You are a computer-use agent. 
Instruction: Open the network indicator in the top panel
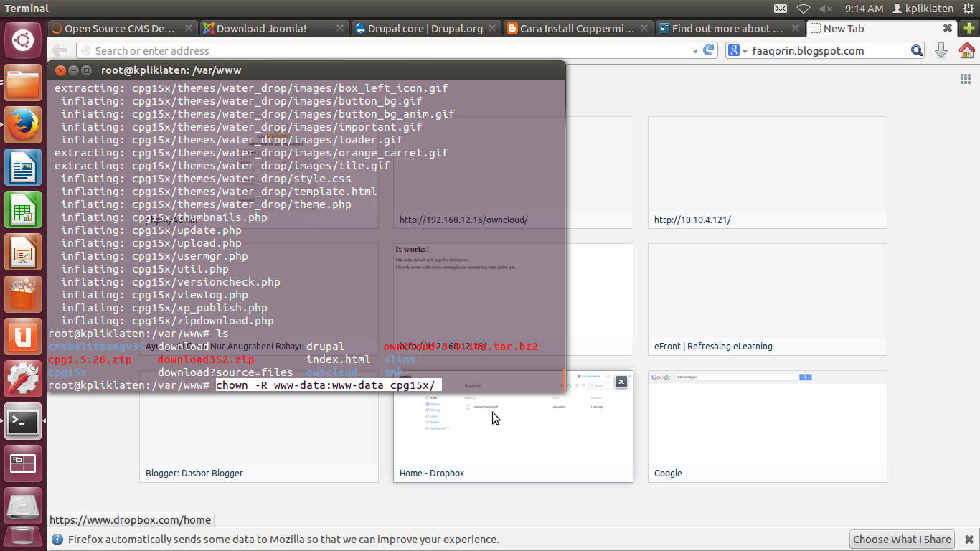(x=804, y=9)
